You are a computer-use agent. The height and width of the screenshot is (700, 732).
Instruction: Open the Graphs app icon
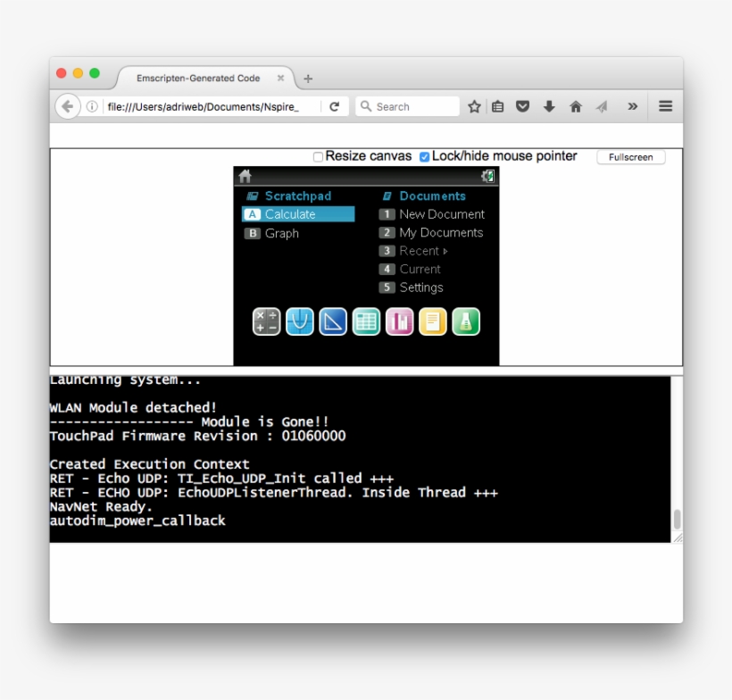pyautogui.click(x=300, y=321)
